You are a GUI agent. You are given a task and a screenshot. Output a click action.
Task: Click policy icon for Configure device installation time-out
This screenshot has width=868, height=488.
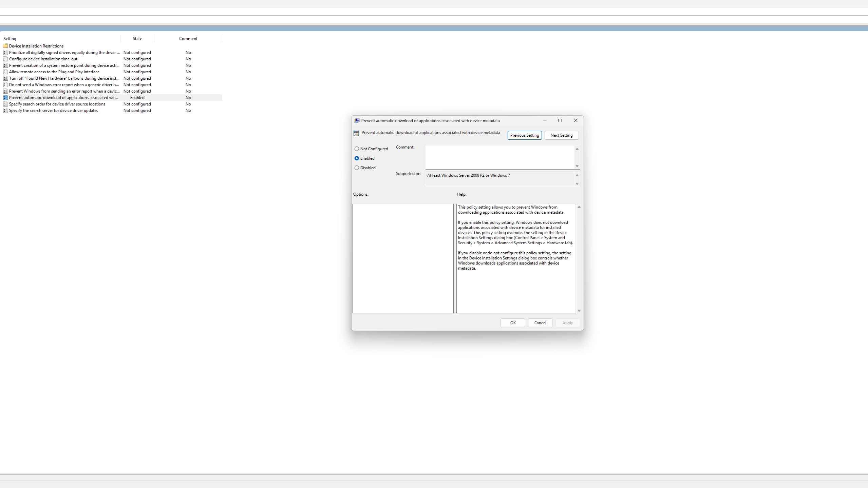click(5, 59)
